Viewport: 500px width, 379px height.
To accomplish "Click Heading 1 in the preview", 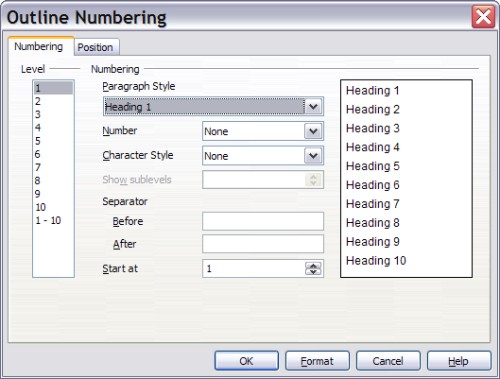I will 372,90.
